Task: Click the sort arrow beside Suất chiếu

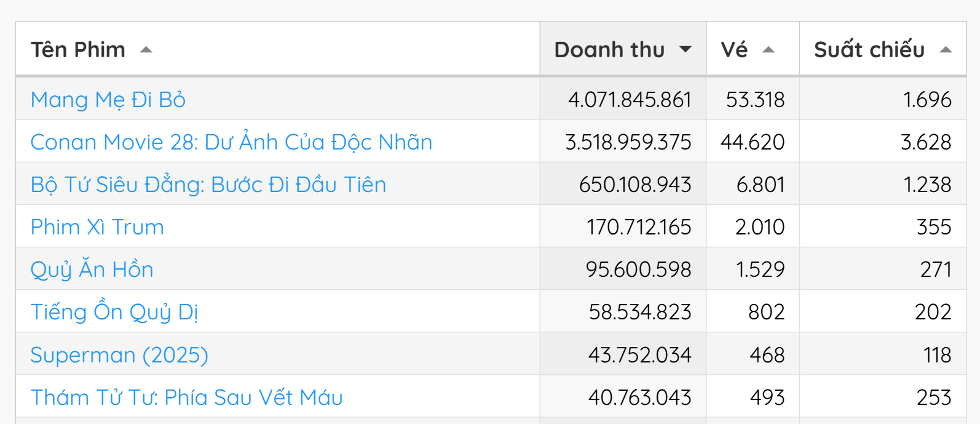Action: pos(947,49)
